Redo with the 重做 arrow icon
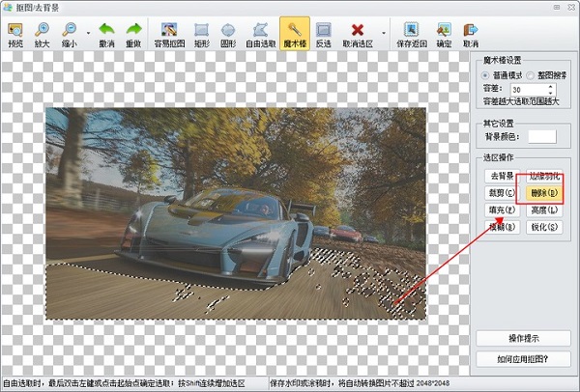 coord(133,34)
